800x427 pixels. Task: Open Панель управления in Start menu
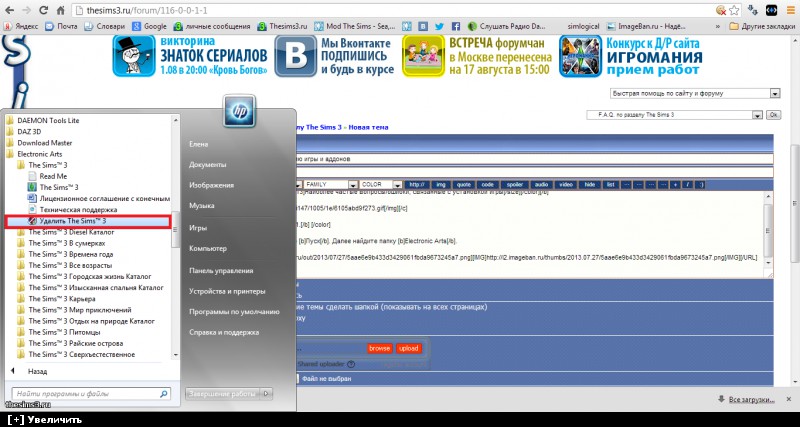221,271
